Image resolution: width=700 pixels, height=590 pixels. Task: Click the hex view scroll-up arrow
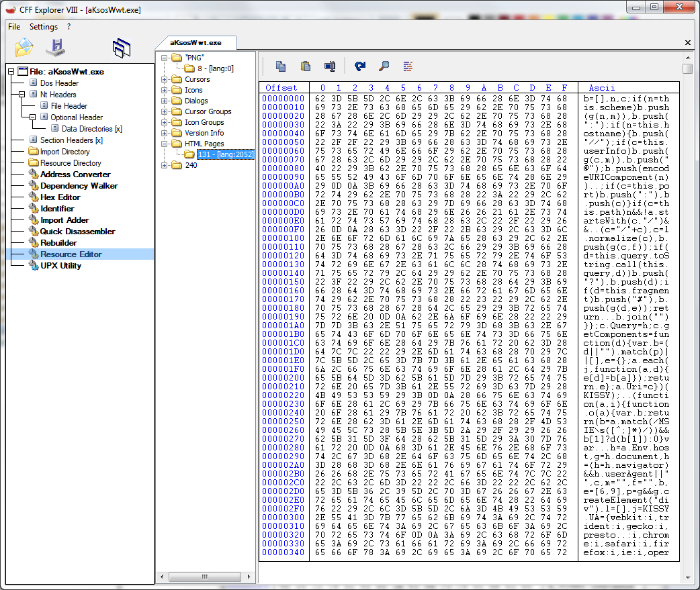[x=687, y=58]
